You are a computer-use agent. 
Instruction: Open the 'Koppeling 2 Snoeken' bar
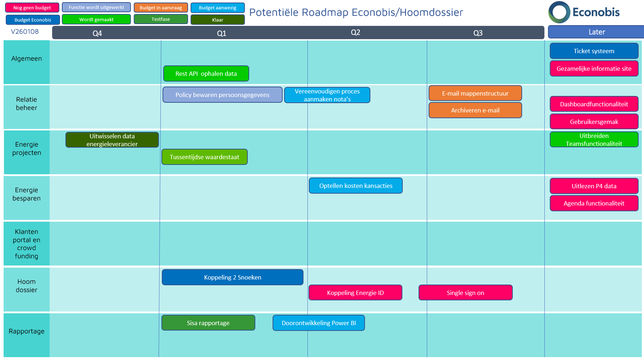point(232,277)
